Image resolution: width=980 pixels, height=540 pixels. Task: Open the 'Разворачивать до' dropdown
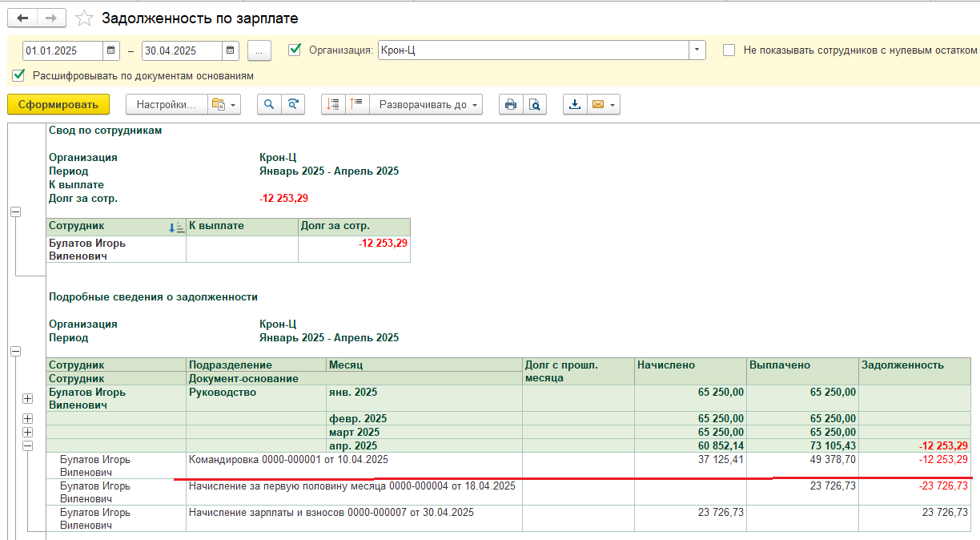(x=426, y=104)
